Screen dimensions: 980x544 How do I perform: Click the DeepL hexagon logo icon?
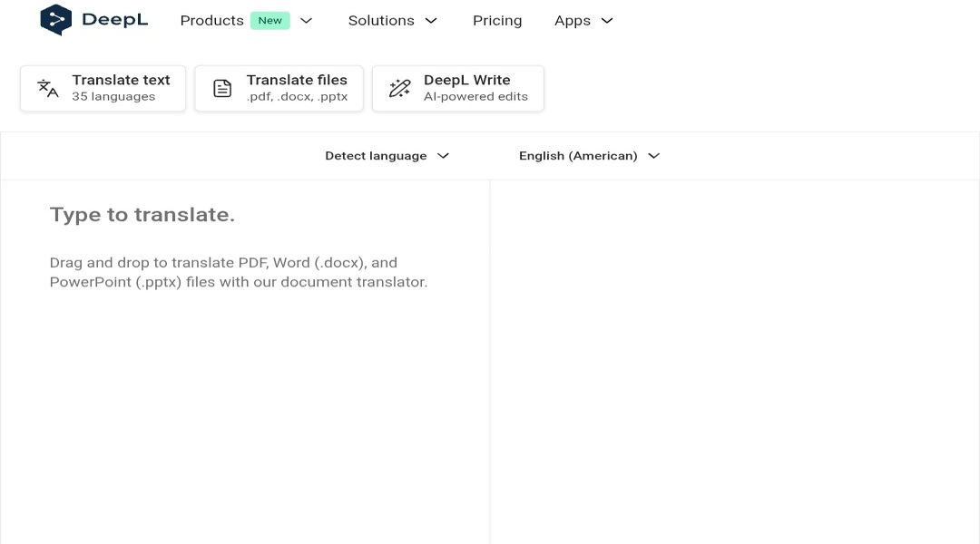(x=56, y=20)
